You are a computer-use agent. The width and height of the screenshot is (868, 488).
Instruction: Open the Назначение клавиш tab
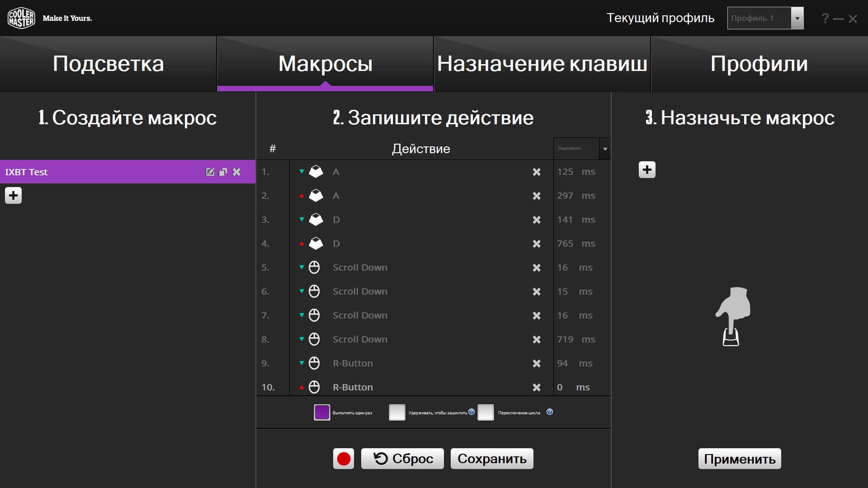coord(542,64)
